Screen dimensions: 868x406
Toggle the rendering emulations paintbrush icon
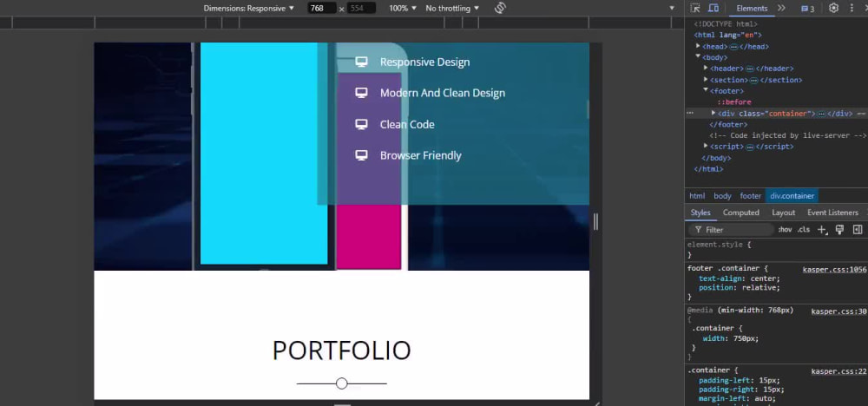tap(839, 230)
